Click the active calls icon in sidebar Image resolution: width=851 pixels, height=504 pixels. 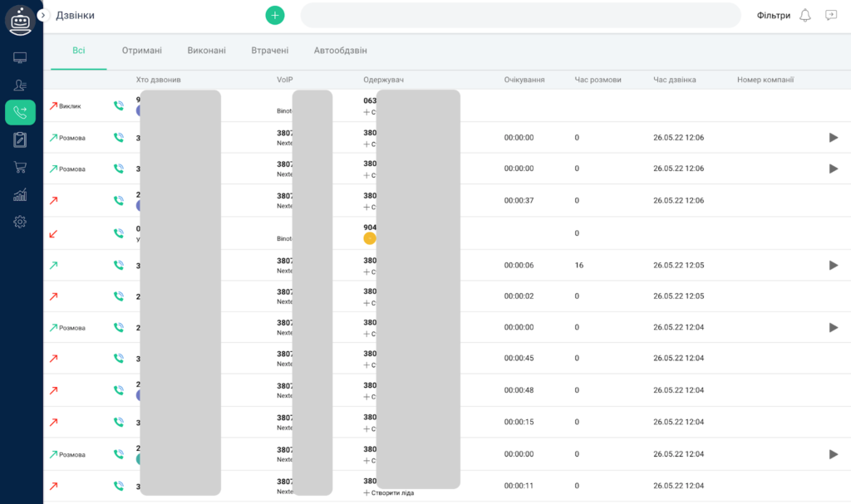20,113
